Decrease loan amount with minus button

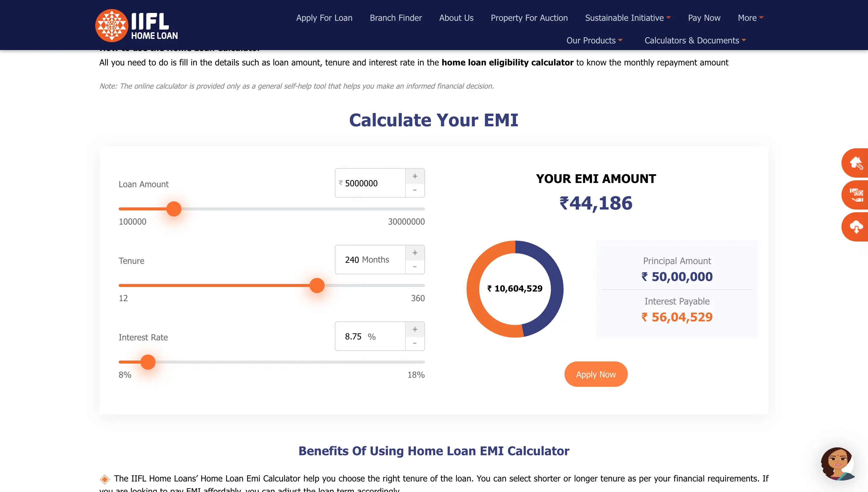(x=415, y=190)
